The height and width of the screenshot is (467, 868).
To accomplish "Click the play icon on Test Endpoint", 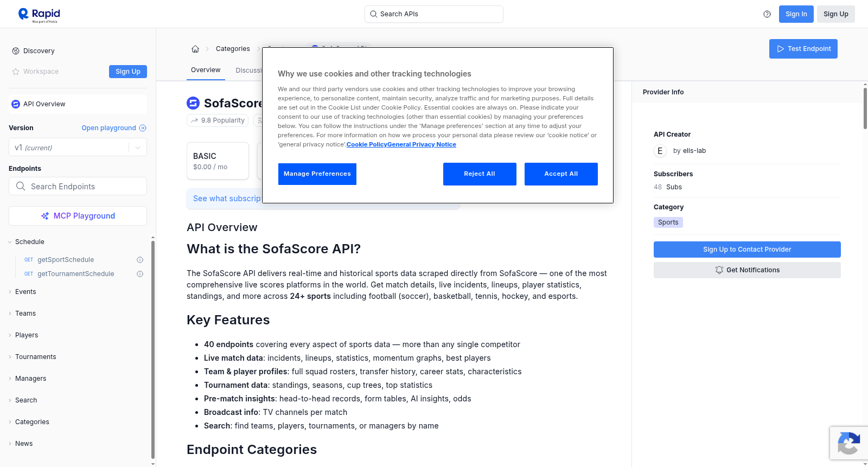I will pyautogui.click(x=781, y=49).
